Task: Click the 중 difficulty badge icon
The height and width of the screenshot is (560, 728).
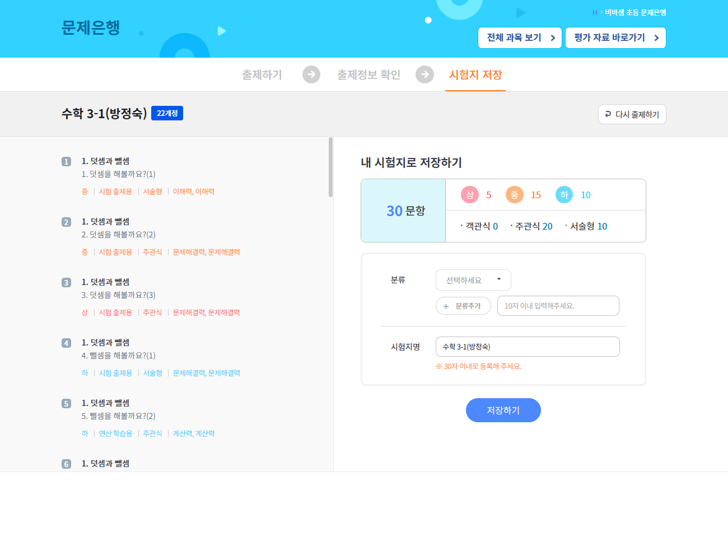Action: 514,195
